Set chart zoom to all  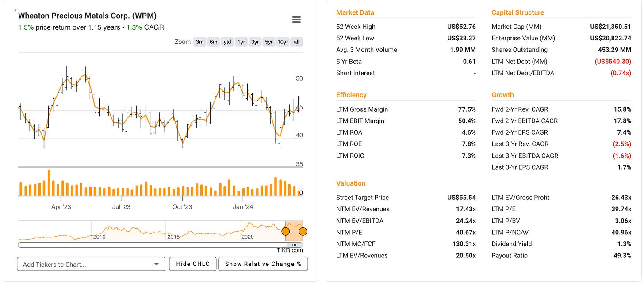(x=296, y=42)
